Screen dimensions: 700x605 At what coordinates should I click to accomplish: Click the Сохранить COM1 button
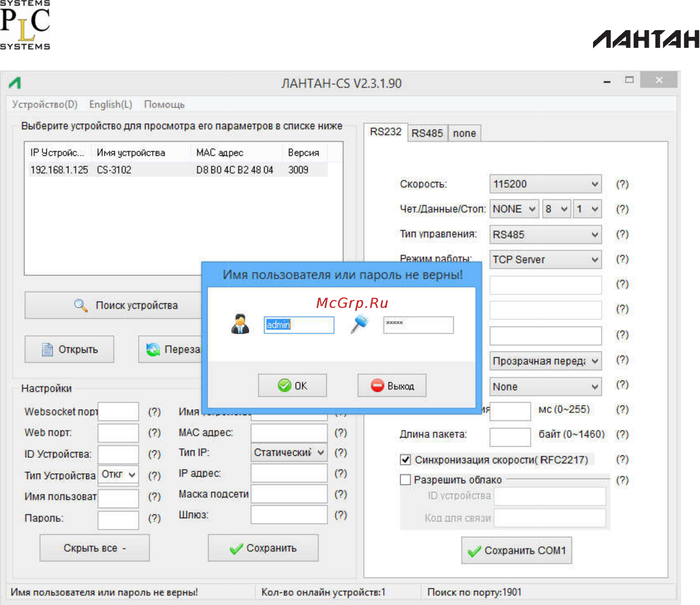(x=517, y=550)
